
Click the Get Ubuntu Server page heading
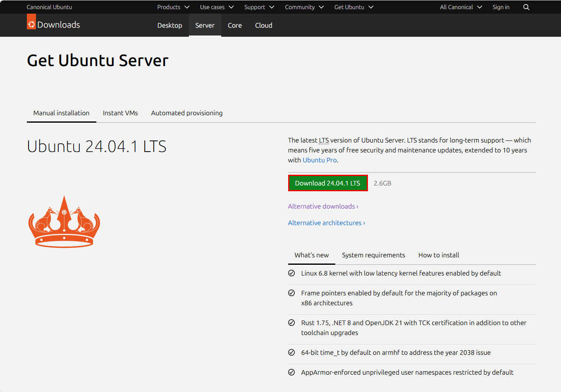(98, 60)
